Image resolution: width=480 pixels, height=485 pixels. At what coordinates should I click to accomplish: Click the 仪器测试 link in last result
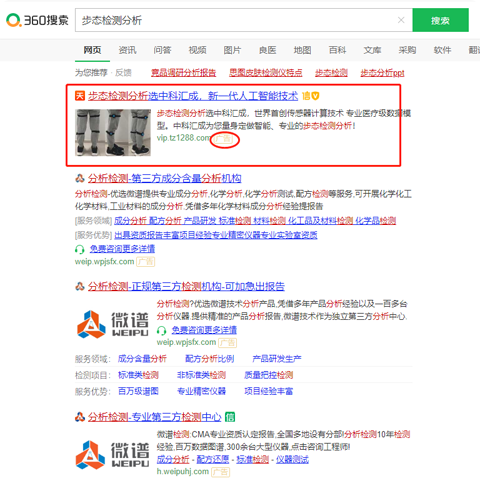[x=292, y=459]
